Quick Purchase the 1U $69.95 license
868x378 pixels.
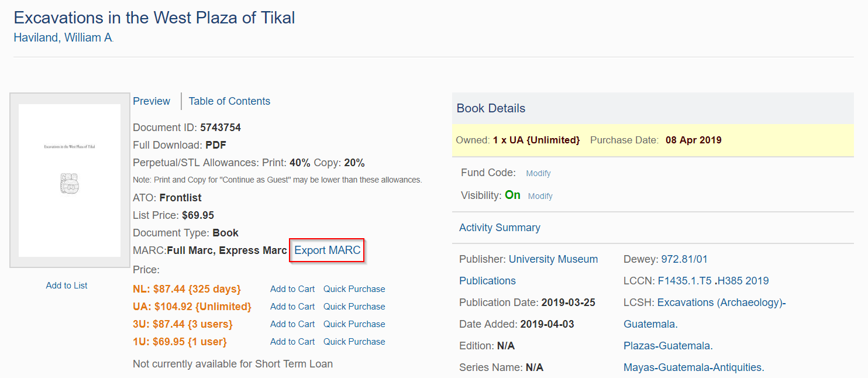(354, 342)
